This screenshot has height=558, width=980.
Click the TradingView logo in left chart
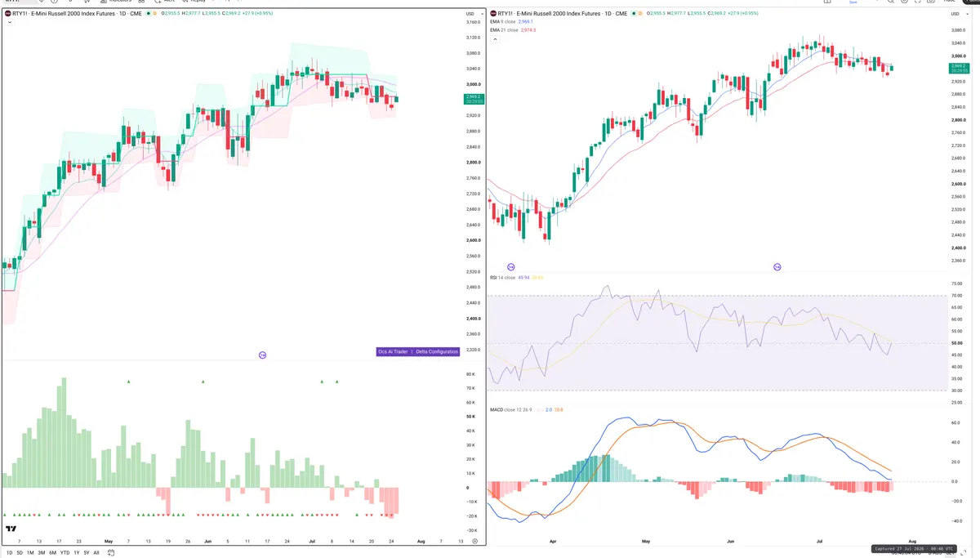click(11, 529)
